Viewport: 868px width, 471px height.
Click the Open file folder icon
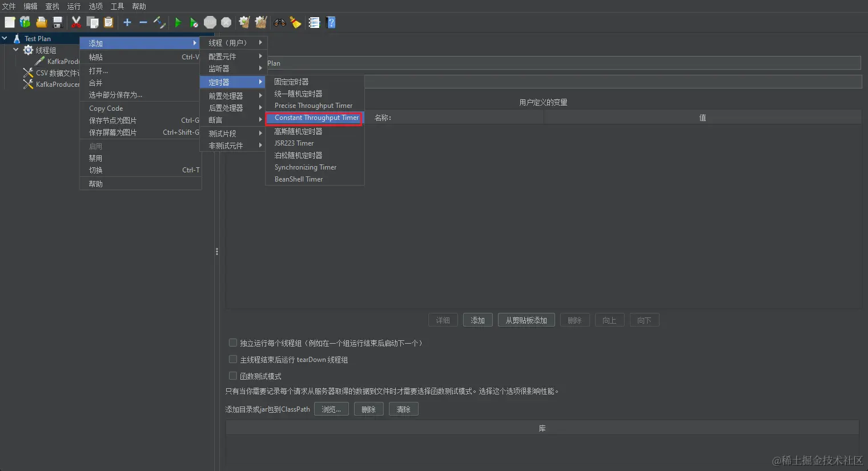pos(41,22)
